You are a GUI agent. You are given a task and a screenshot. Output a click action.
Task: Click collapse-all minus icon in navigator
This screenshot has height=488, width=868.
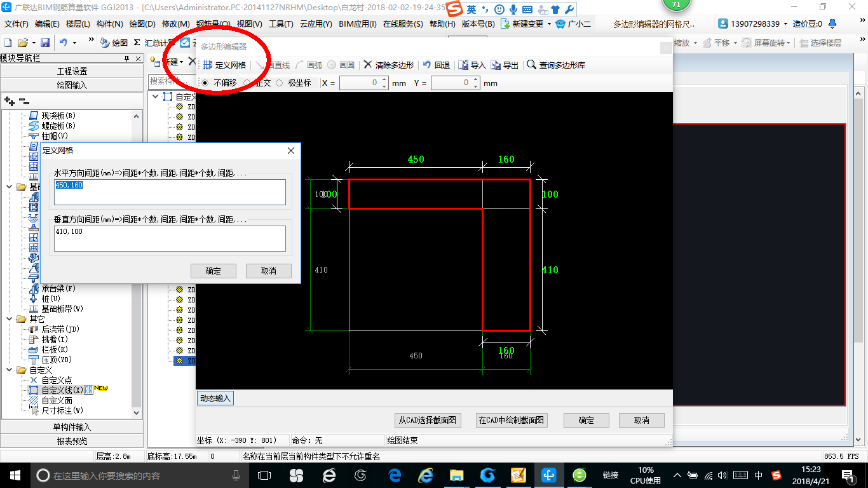coord(24,101)
